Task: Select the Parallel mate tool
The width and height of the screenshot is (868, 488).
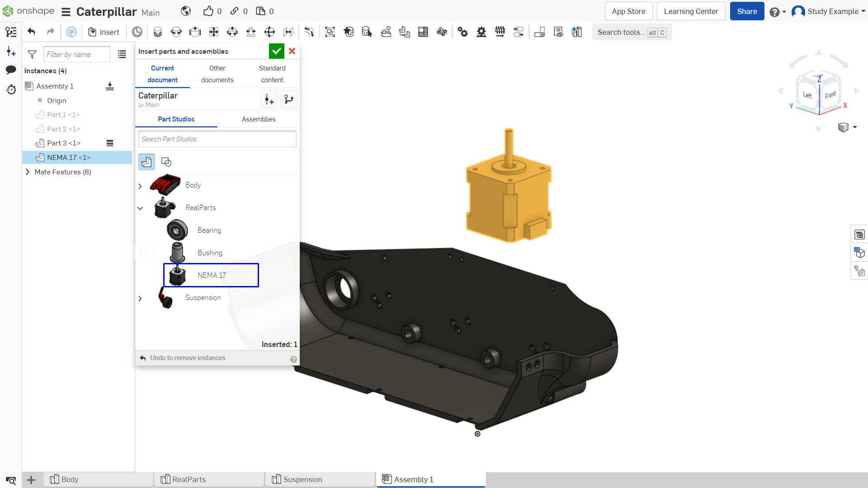Action: click(x=288, y=32)
